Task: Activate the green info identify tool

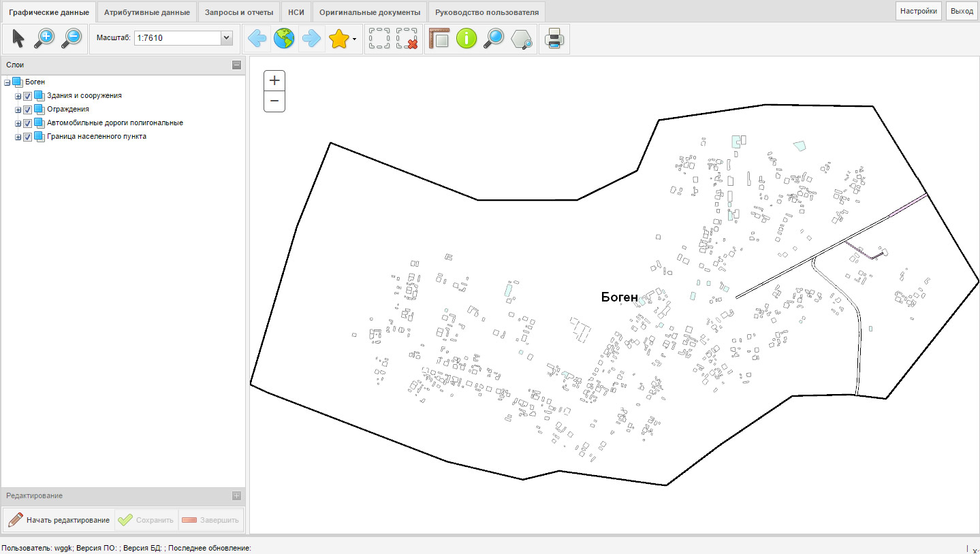Action: click(x=467, y=39)
